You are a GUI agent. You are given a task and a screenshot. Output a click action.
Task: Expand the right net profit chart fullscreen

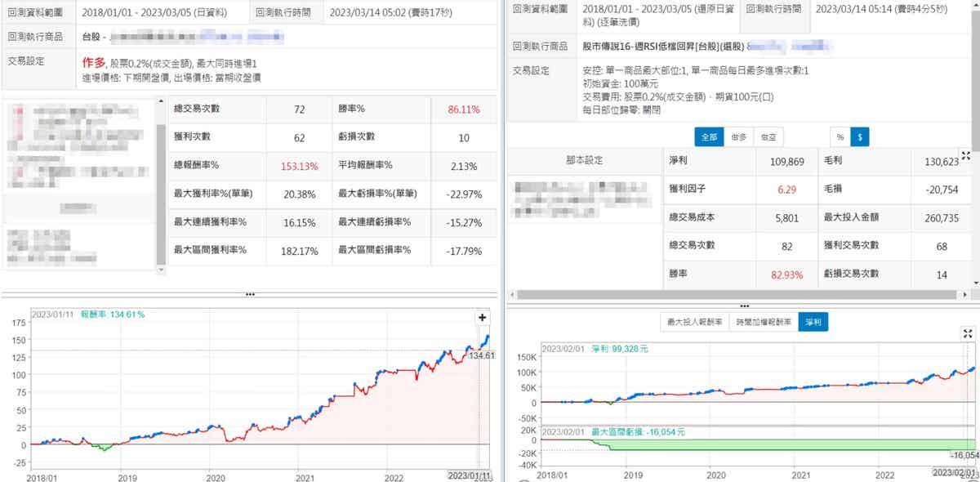[967, 333]
